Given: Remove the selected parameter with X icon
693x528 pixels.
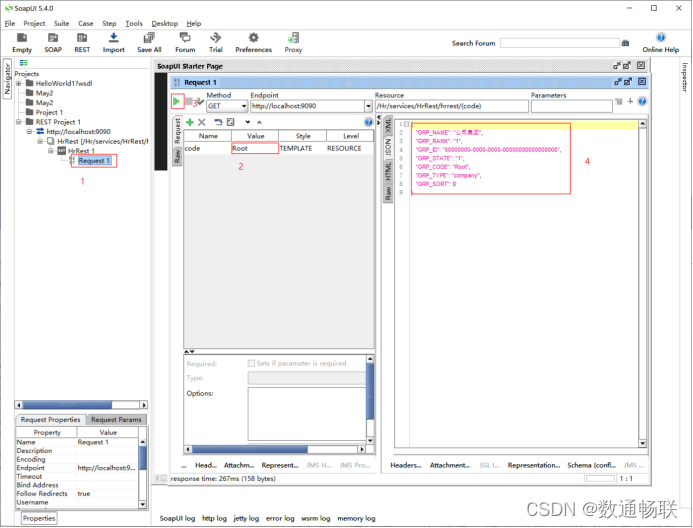Looking at the screenshot, I should pos(202,122).
